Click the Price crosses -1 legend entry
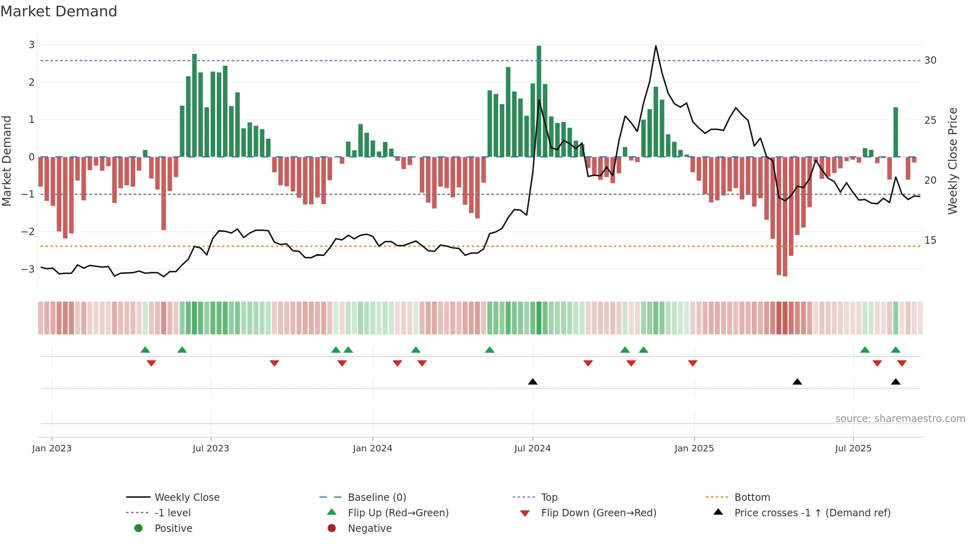The image size is (980, 551). tap(802, 513)
